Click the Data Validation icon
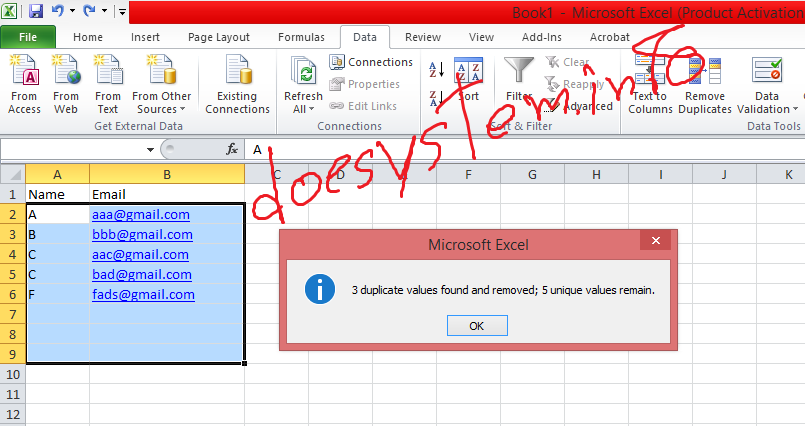The image size is (805, 426). (x=767, y=70)
